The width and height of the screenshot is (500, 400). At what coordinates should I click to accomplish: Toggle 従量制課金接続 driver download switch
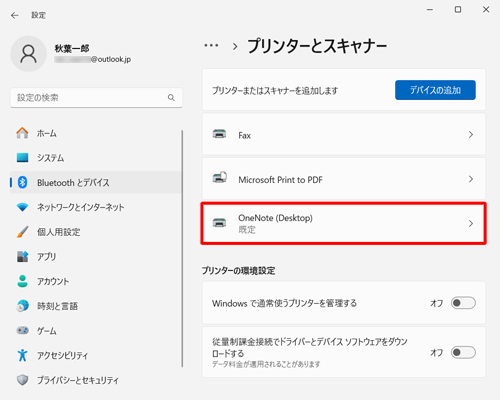[x=463, y=352]
